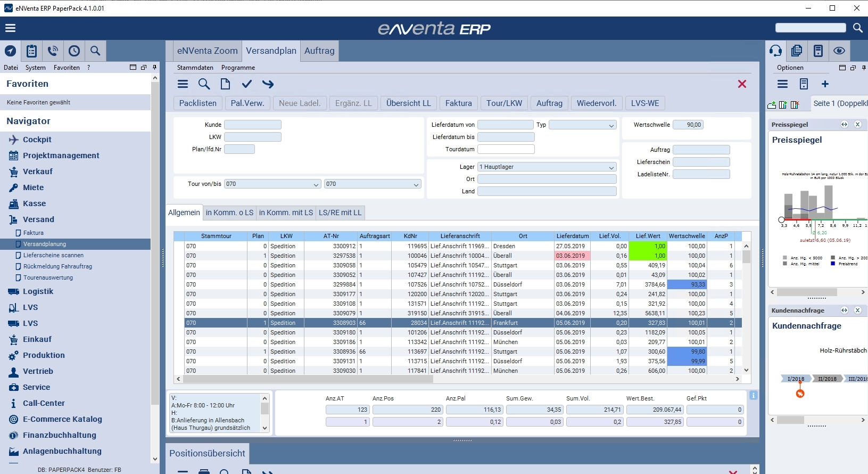
Task: Expand the Logistik navigator section
Action: 38,291
